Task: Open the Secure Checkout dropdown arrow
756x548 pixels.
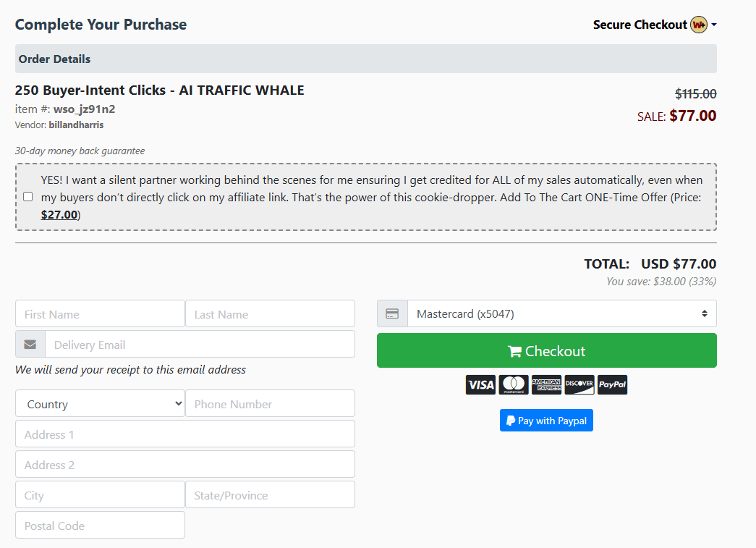Action: pos(715,24)
